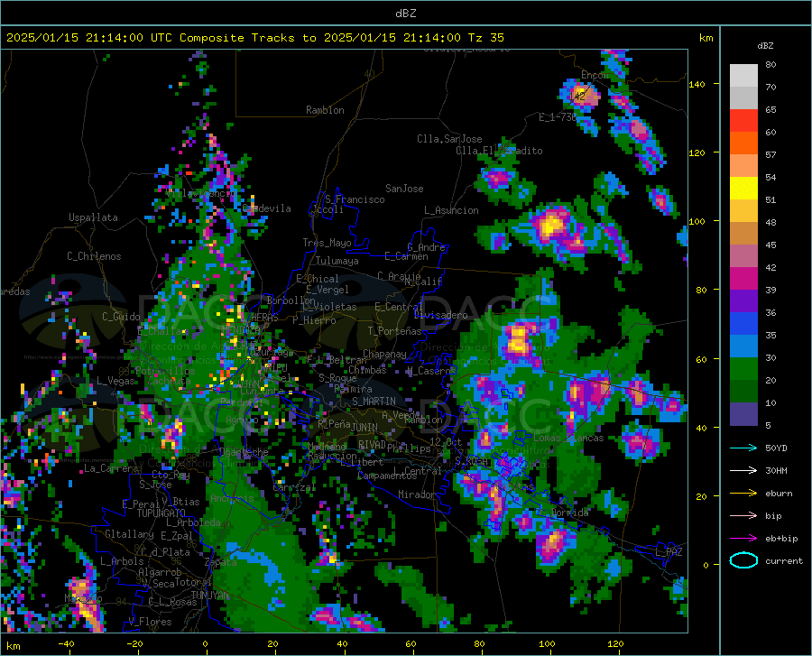Click the Divisadero place label
Viewport: 812px width, 656px height.
point(440,315)
